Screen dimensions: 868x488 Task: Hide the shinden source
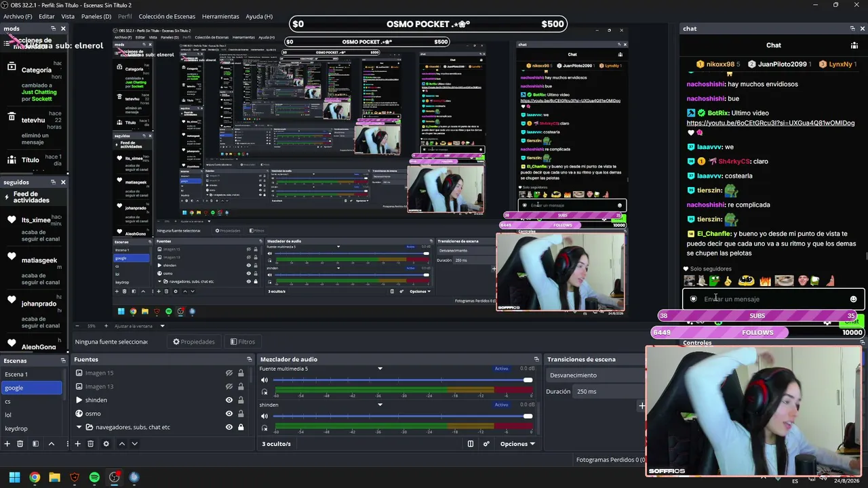tap(229, 400)
